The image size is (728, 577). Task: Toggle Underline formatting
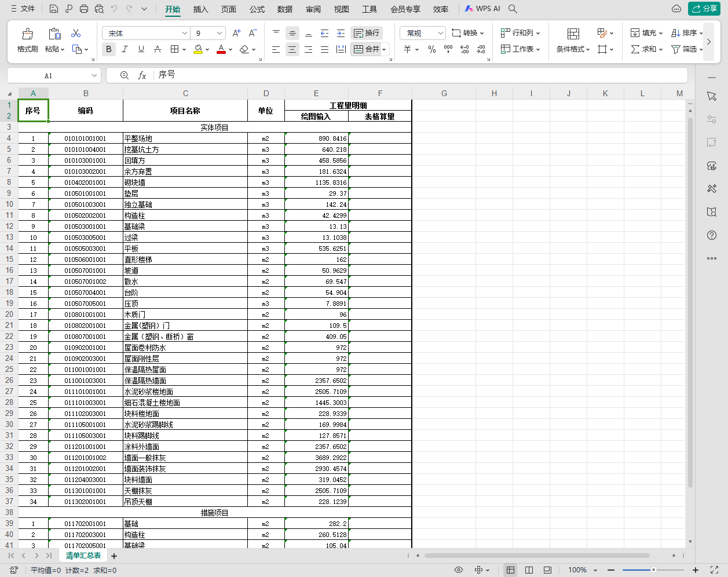[x=141, y=49]
